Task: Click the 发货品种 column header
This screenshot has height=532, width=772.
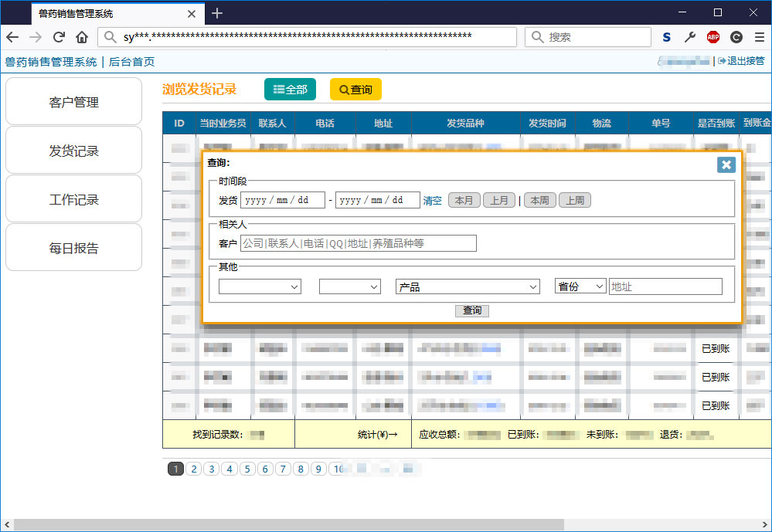Action: [465, 123]
